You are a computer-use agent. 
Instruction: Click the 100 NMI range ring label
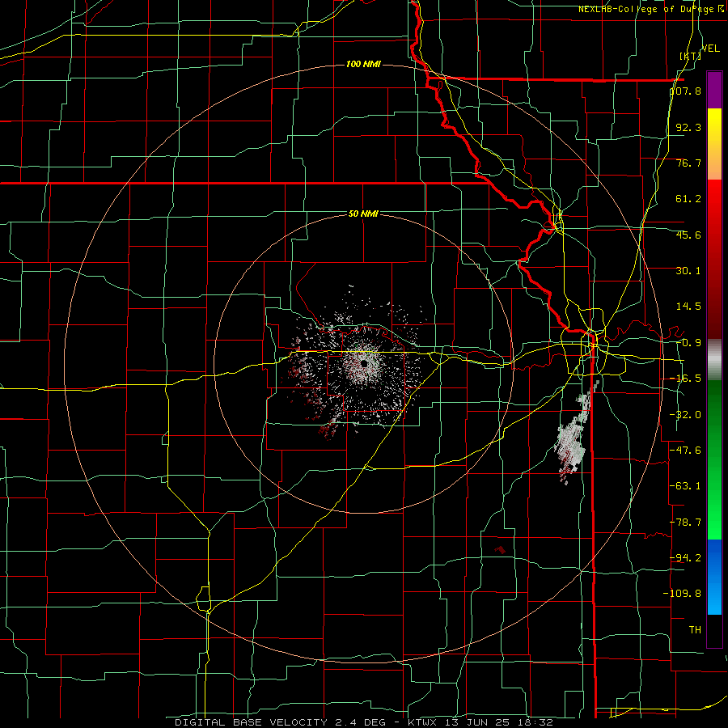click(x=363, y=64)
